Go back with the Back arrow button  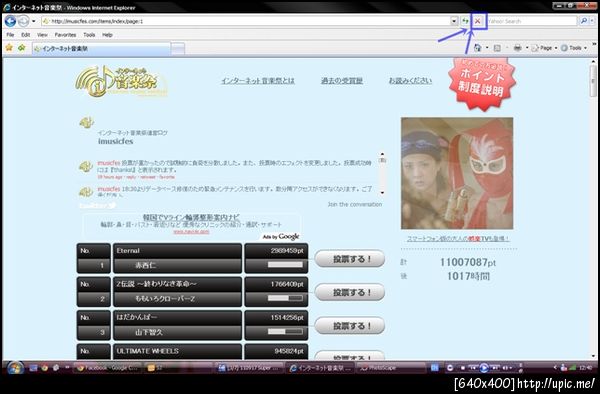pyautogui.click(x=10, y=21)
